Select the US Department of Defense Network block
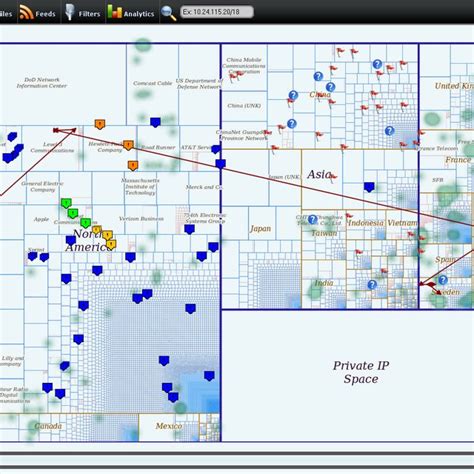Screen dimensions: 474x474 (x=199, y=84)
